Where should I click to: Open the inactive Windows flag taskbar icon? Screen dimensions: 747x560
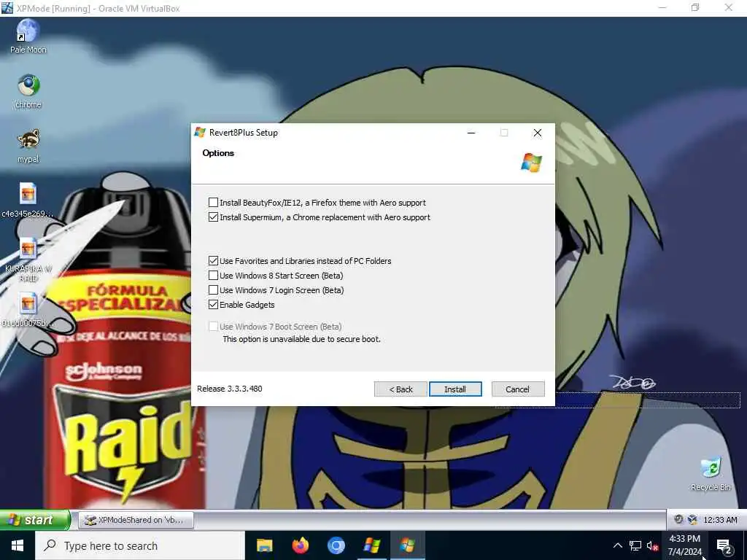371,545
